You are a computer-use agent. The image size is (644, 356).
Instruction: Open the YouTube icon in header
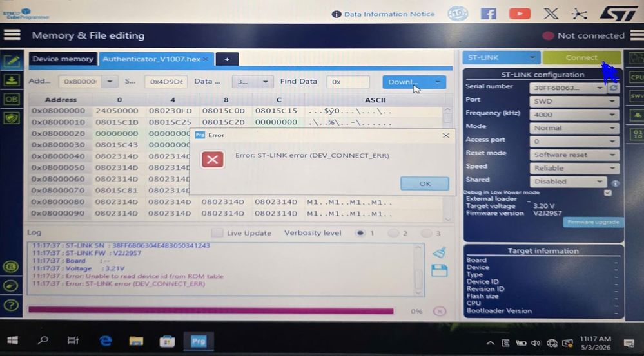520,14
